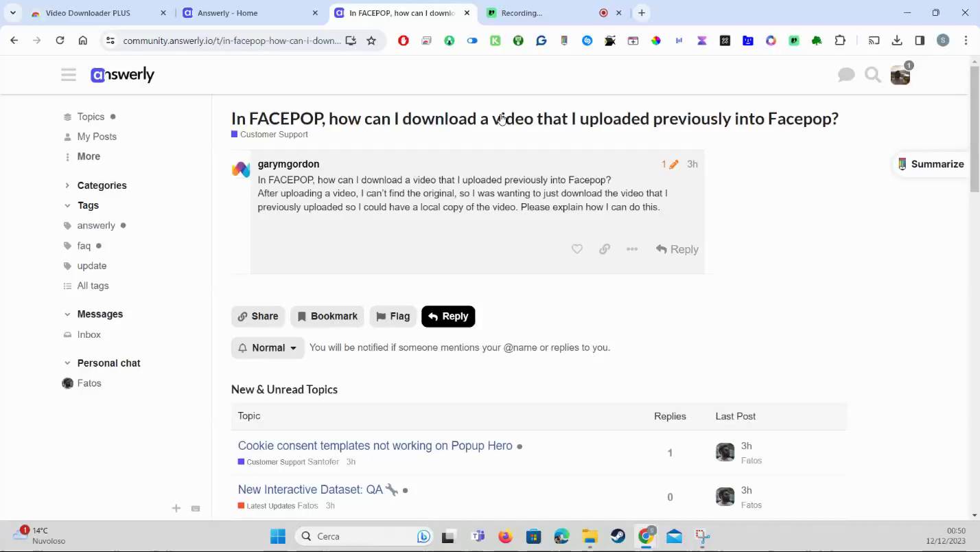Open Chrome extensions puzzle icon

point(840,41)
